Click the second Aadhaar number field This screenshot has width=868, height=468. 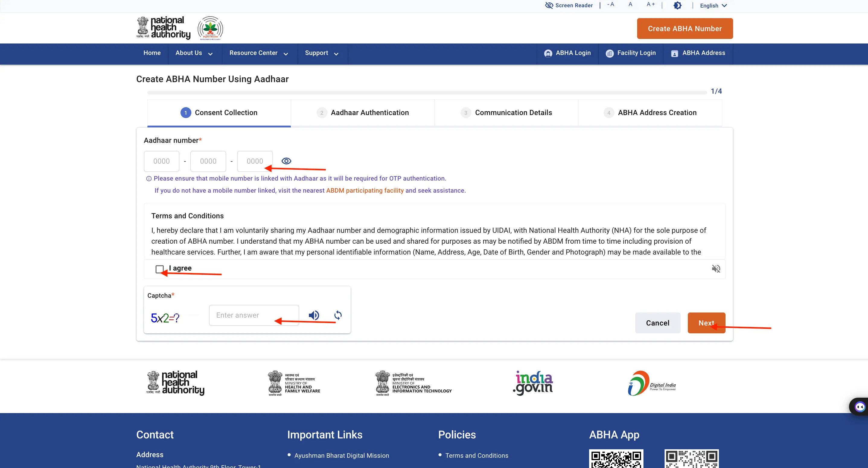[x=208, y=161]
